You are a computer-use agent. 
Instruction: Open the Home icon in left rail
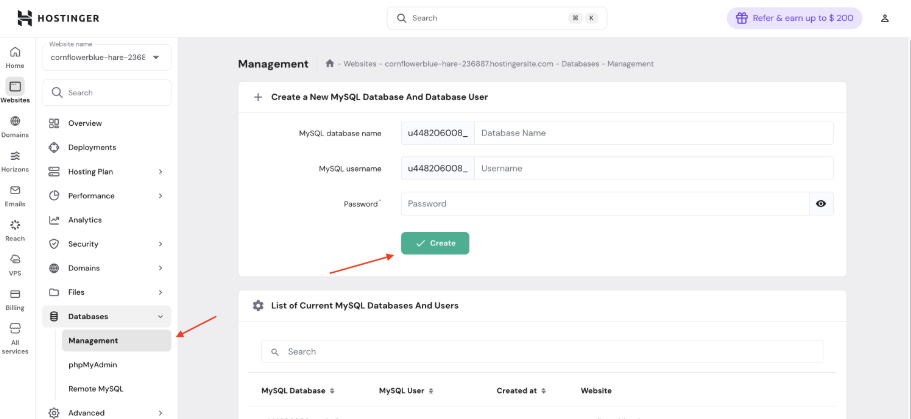(15, 57)
